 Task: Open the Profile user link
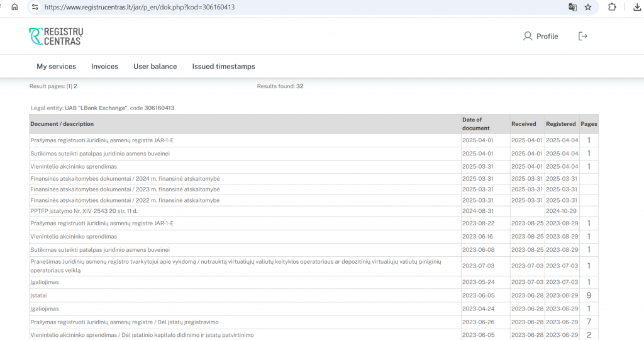pos(540,36)
